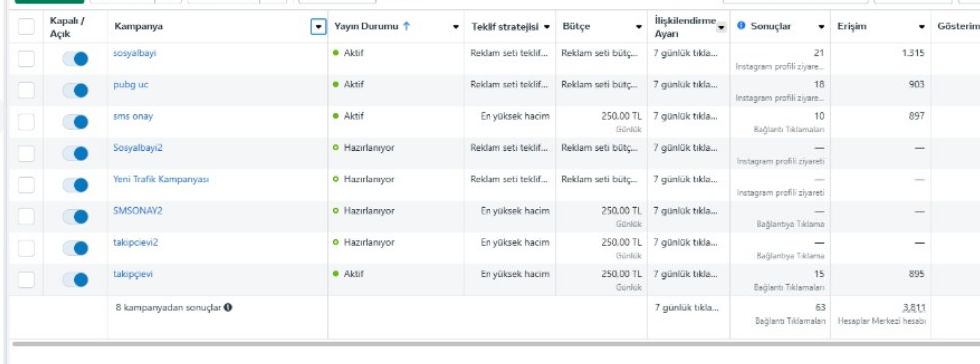
Task: Check the box for SMSONAY2 campaign
Action: (x=26, y=216)
